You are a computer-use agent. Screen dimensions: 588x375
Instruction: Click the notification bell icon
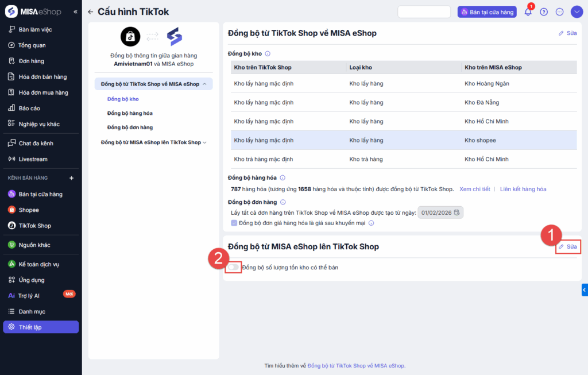click(528, 12)
